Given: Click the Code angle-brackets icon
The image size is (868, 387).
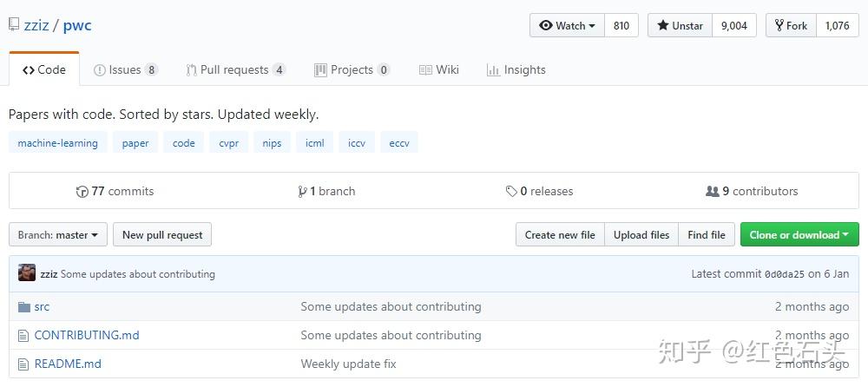Looking at the screenshot, I should click(x=29, y=70).
